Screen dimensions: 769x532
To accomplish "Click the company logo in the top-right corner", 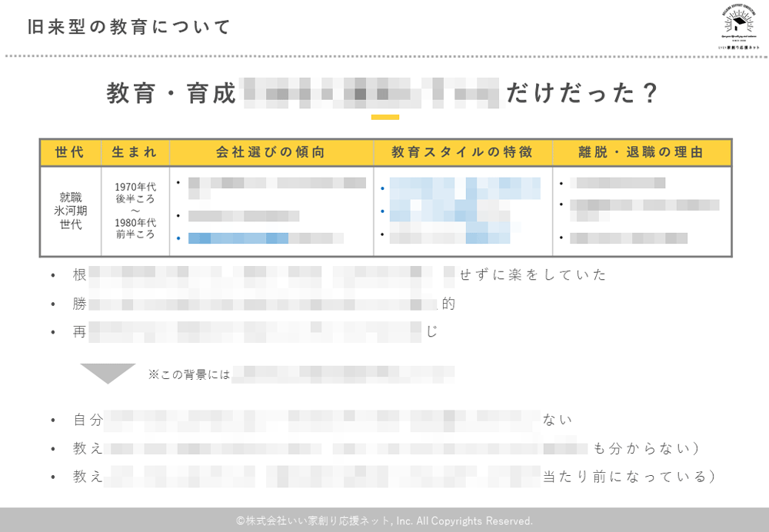I will pyautogui.click(x=738, y=28).
